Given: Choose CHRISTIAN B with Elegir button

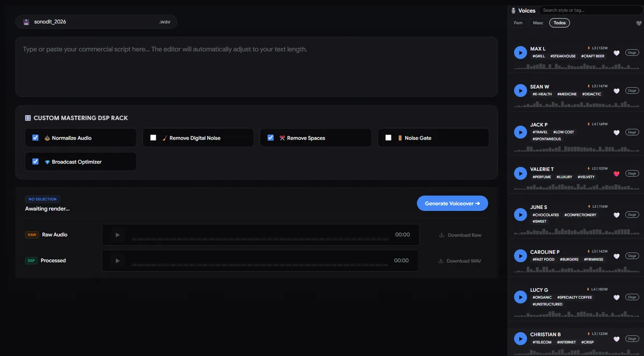Looking at the screenshot, I should tap(632, 338).
